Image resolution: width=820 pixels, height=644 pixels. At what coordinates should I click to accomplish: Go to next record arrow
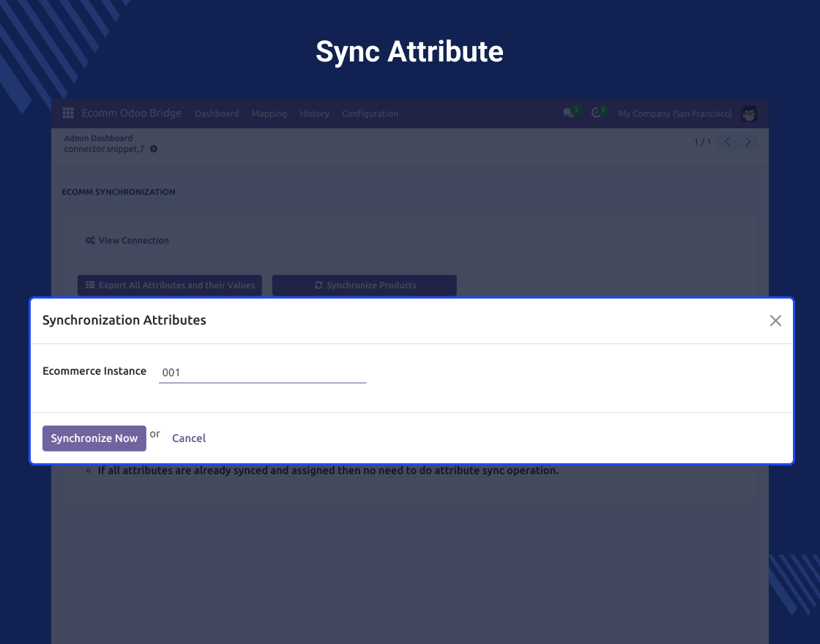click(748, 142)
